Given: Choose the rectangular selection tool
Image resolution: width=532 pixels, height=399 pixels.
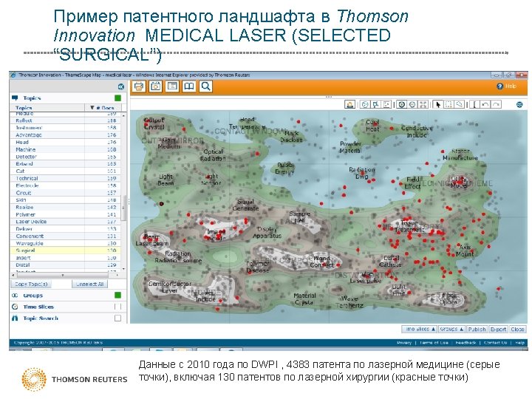Looking at the screenshot, I should click(x=449, y=104).
